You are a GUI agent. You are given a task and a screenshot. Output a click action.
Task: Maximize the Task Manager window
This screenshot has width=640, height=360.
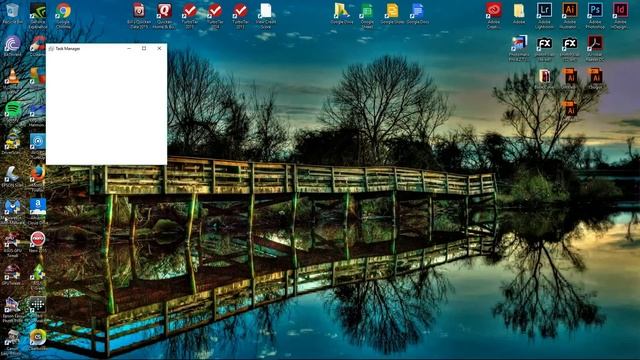[144, 48]
